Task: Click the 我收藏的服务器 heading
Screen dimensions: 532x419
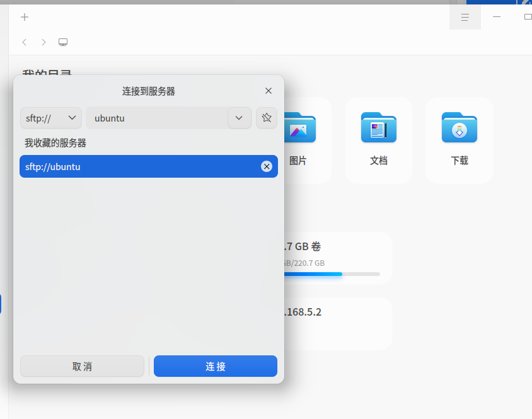Action: (x=55, y=143)
